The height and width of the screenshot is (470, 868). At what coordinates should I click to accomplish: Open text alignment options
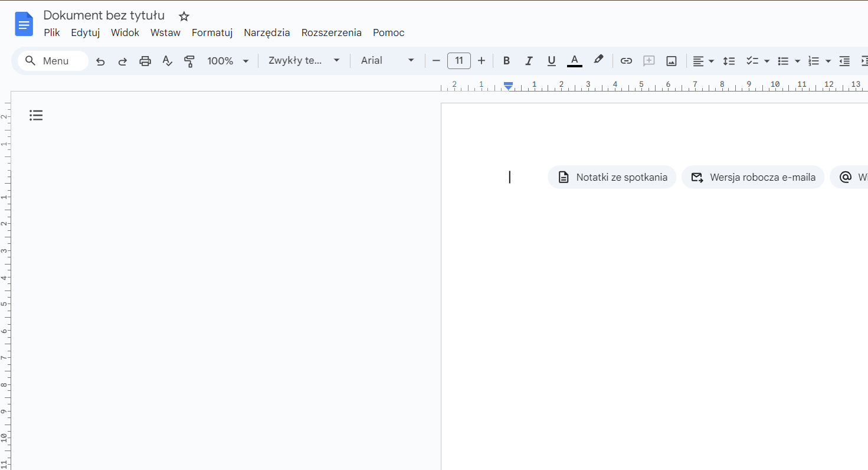coord(703,60)
